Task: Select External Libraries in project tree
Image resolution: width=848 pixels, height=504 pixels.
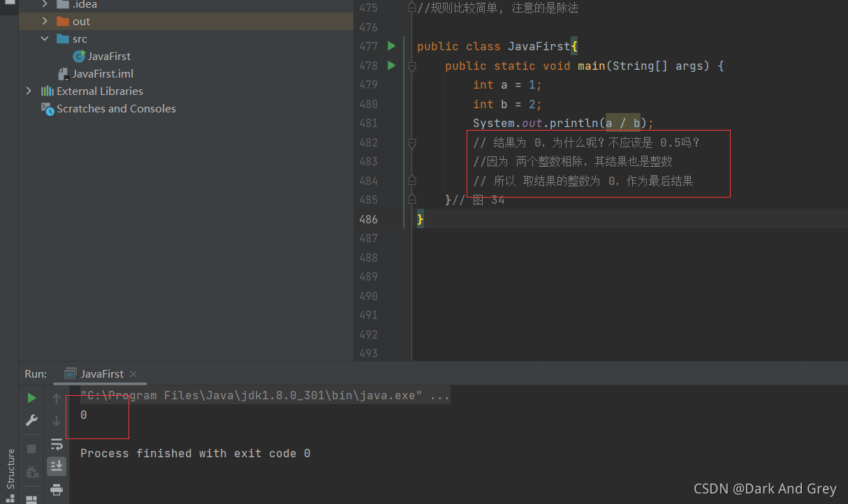Action: [x=99, y=91]
